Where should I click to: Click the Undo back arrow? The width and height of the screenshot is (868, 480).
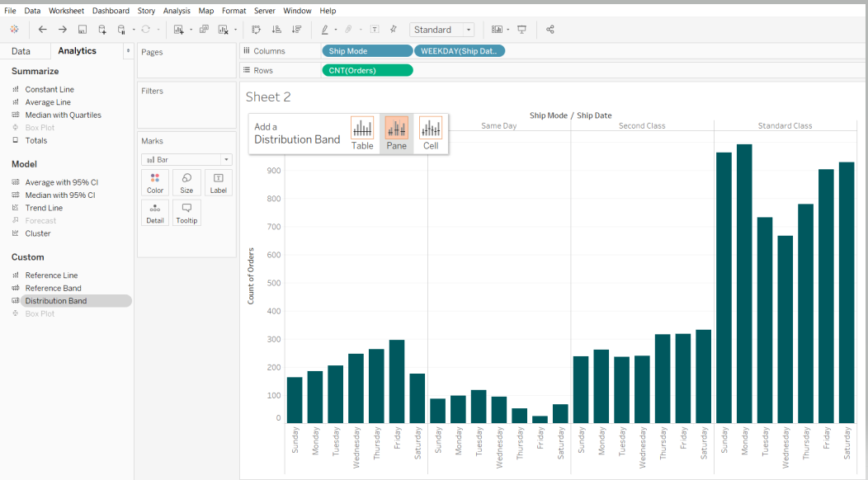(43, 30)
